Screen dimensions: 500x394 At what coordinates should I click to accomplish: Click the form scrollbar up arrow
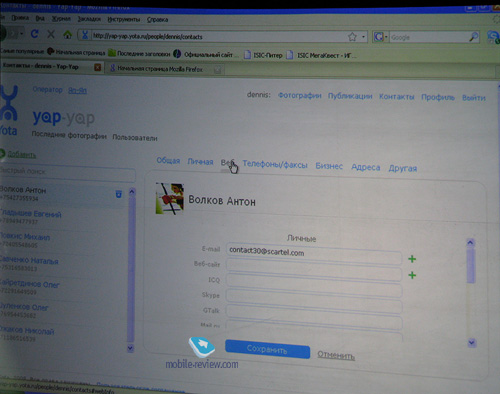470,243
